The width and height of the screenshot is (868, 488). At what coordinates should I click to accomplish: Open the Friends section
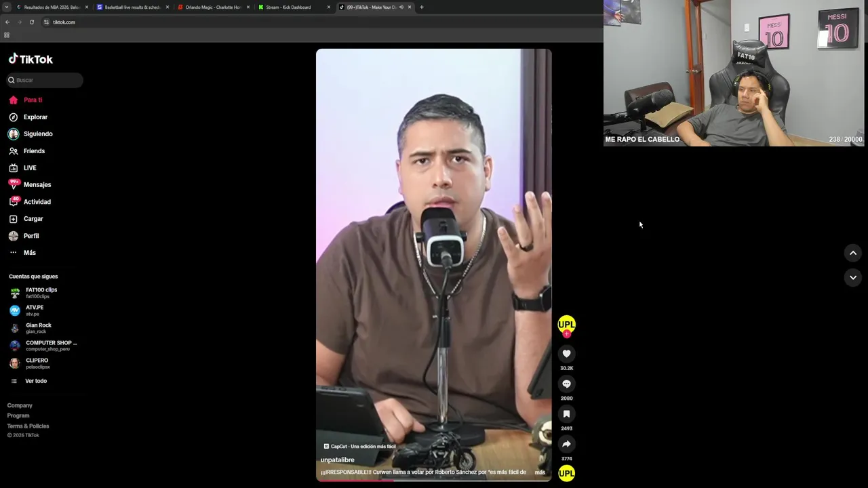tap(34, 151)
